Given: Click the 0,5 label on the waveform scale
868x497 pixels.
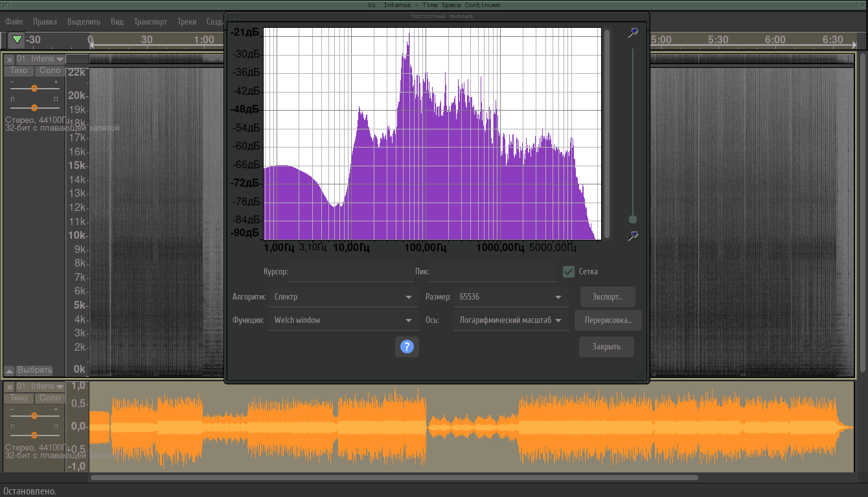Looking at the screenshot, I should click(78, 404).
